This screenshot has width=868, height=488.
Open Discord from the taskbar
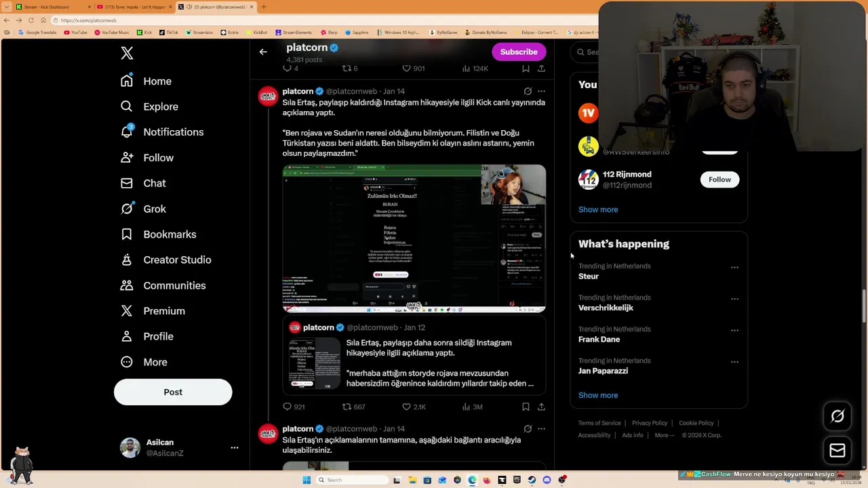[x=547, y=480]
